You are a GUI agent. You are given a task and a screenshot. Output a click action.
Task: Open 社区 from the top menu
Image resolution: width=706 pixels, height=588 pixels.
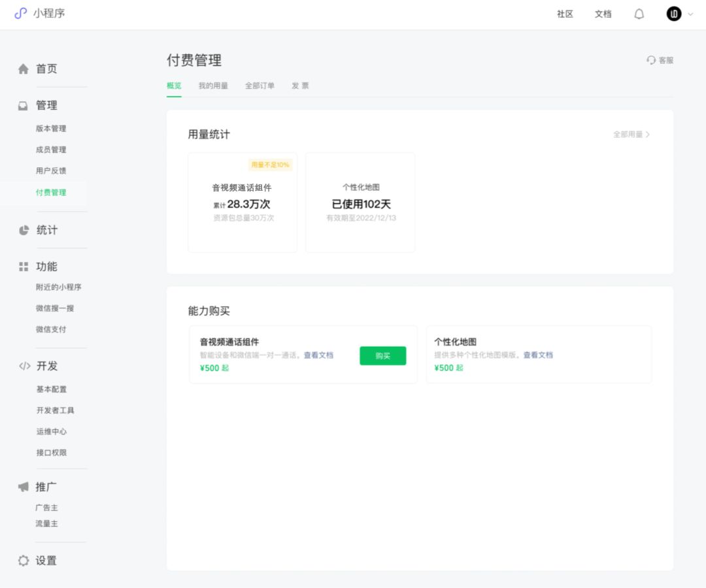point(565,14)
